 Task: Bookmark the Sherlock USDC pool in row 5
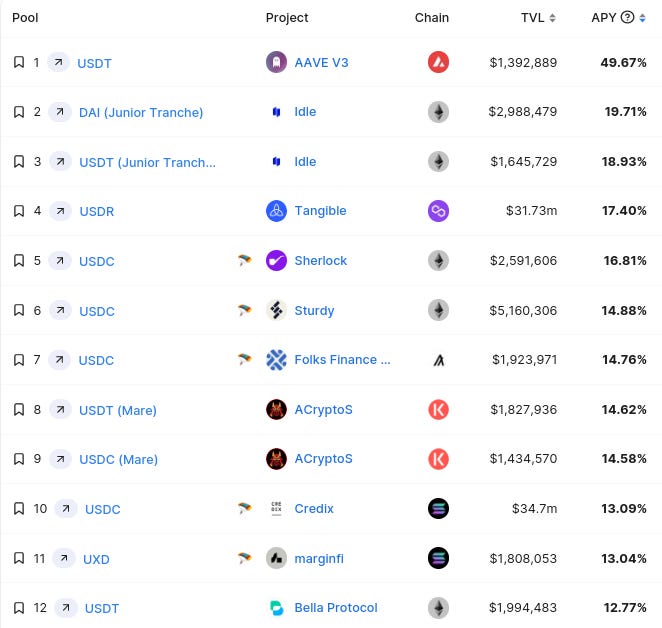point(19,261)
